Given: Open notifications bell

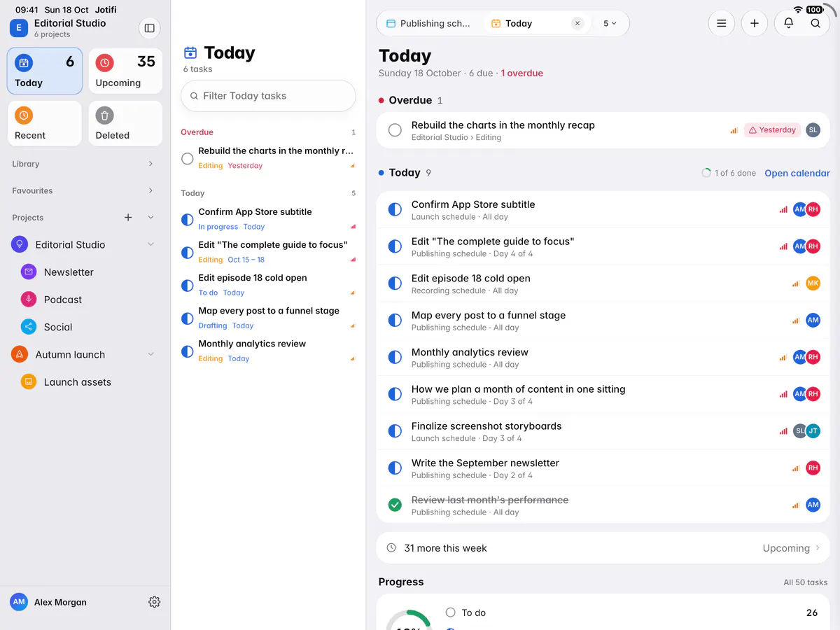Looking at the screenshot, I should pyautogui.click(x=788, y=23).
